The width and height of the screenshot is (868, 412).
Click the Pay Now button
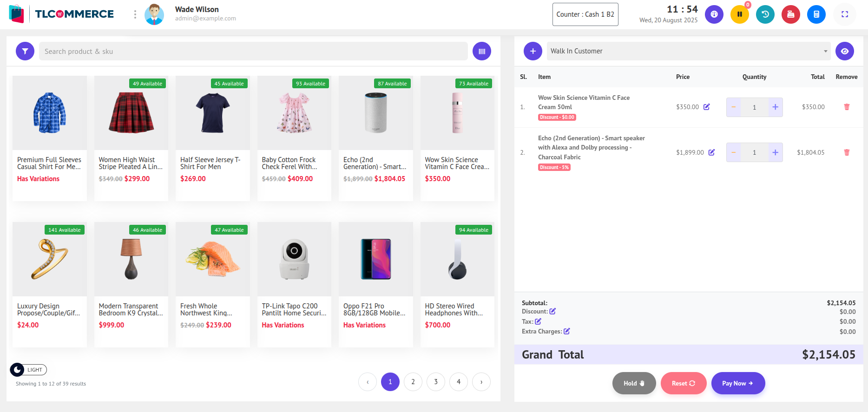point(737,383)
